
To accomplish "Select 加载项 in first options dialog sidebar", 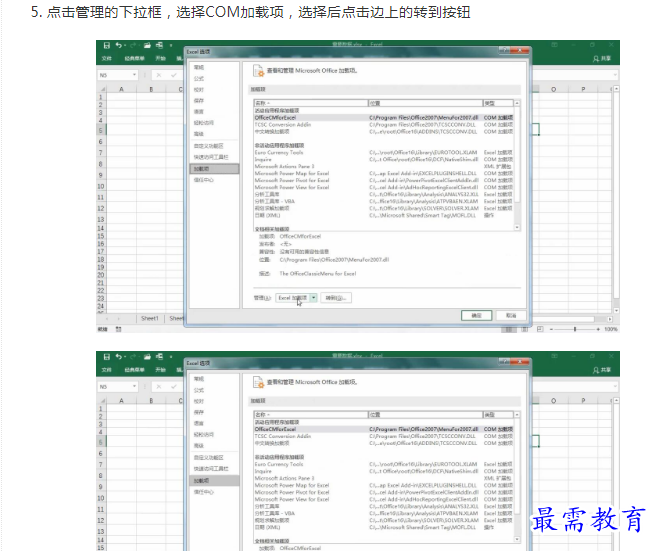I will (x=214, y=169).
